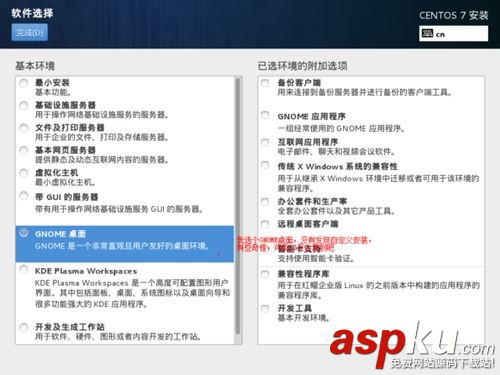
Task: Click the 最小虚拟化主机 description text
Action: [x=65, y=182]
